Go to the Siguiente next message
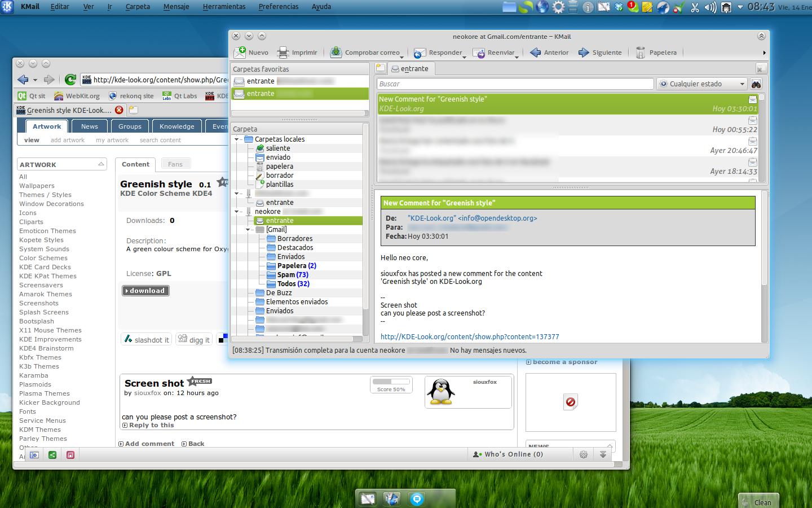The image size is (812, 508). point(599,52)
